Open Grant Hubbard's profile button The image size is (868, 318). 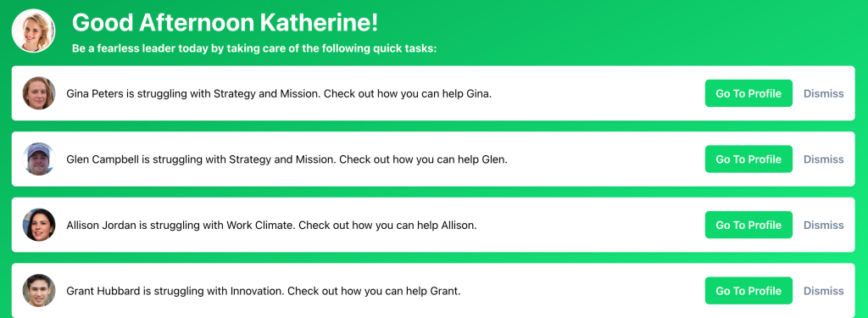click(748, 291)
